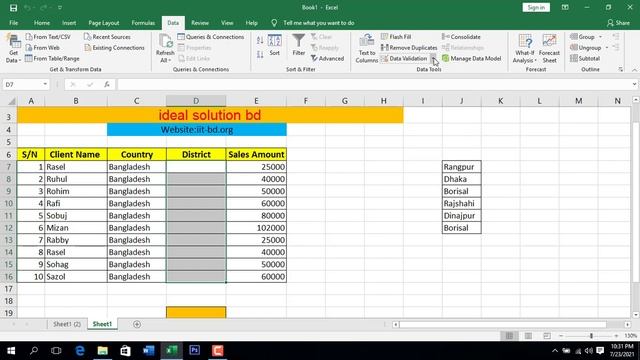Switch to the Review tab
640x360 pixels.
click(x=200, y=23)
